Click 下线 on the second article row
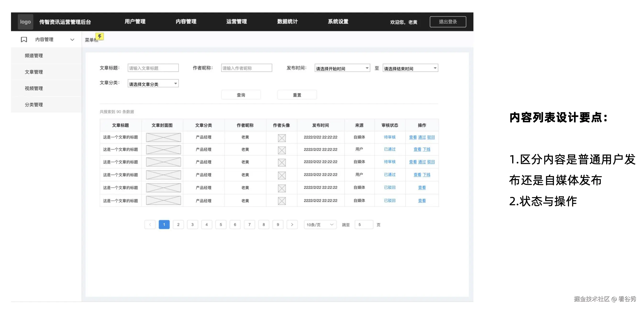 [x=427, y=149]
